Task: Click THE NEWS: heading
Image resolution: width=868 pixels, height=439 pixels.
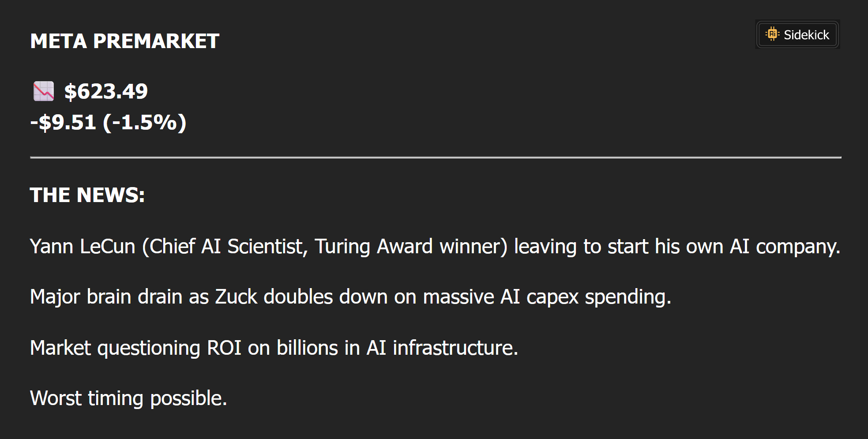Action: (x=87, y=195)
